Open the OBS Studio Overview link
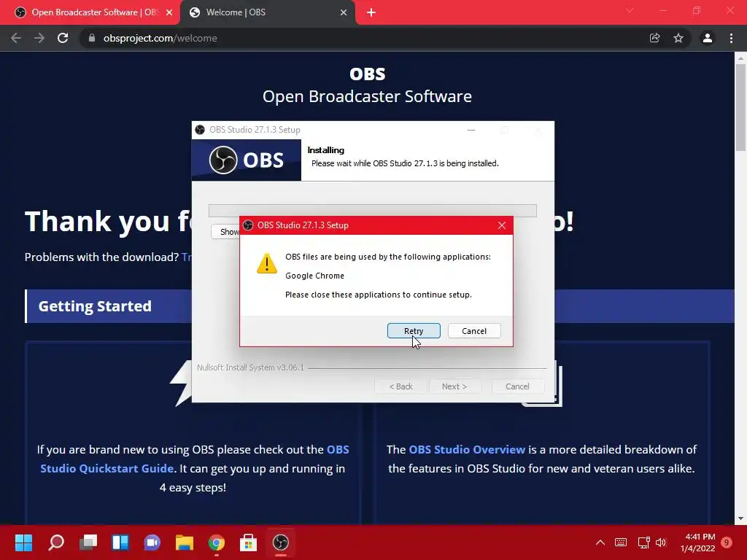Viewport: 747px width, 560px height. 467,449
